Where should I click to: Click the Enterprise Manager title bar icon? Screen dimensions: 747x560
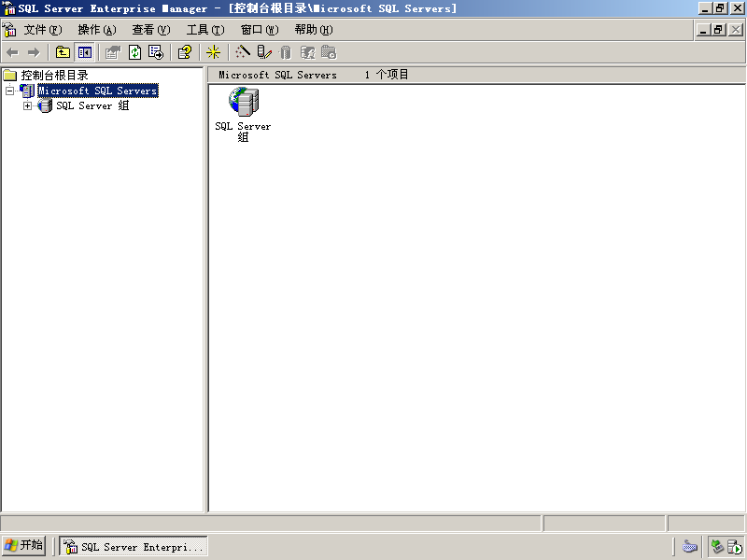pos(9,8)
